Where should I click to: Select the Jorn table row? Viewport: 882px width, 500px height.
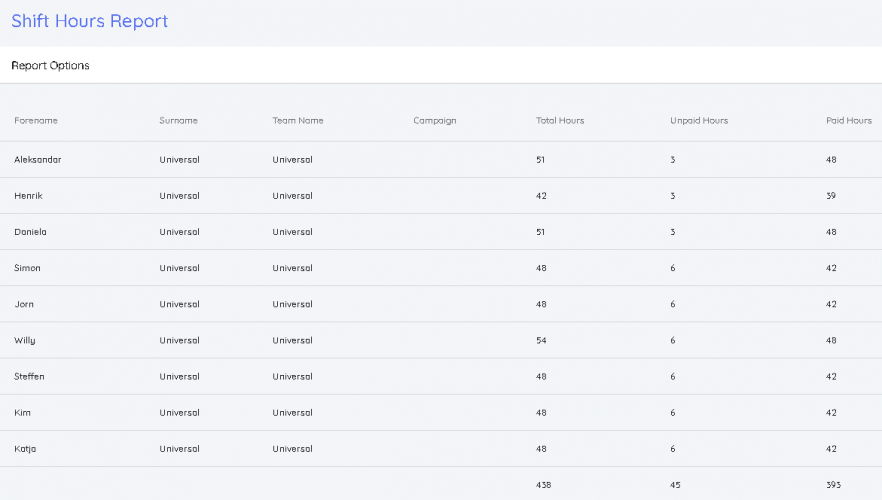(24, 304)
